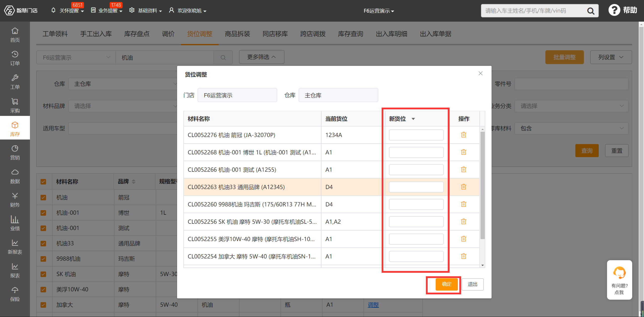Switch to the 工单领料 tab

55,34
